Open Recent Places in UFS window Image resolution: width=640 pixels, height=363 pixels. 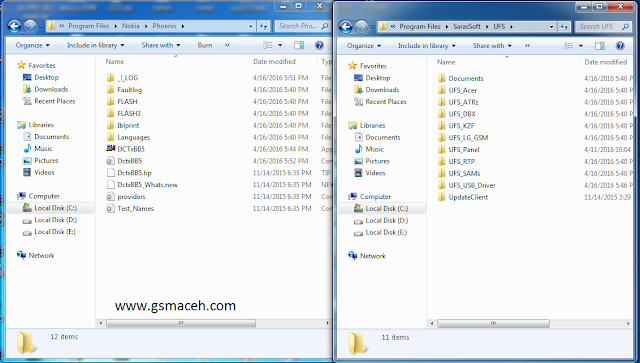click(x=386, y=101)
